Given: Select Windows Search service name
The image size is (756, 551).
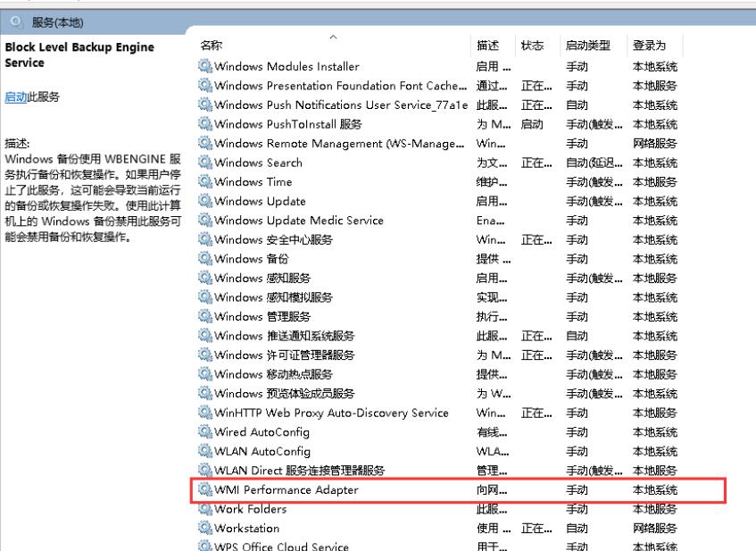Looking at the screenshot, I should (259, 163).
